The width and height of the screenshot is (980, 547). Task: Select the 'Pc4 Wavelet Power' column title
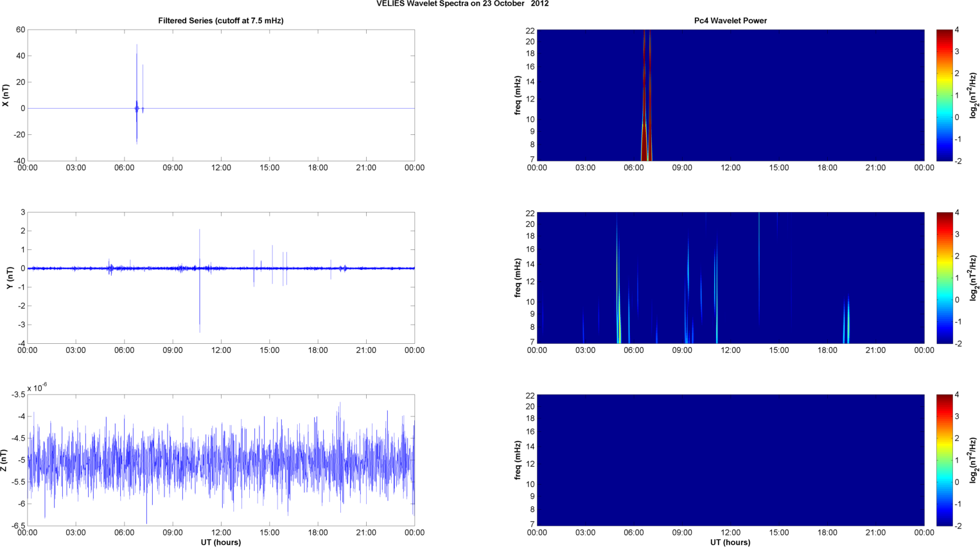730,21
